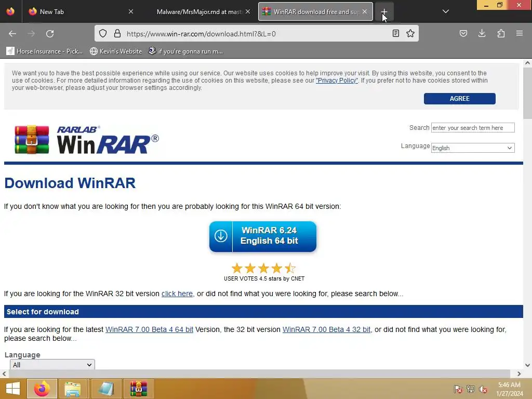Viewport: 532px width, 399px height.
Task: Close the WinRAR download tab
Action: (x=364, y=11)
